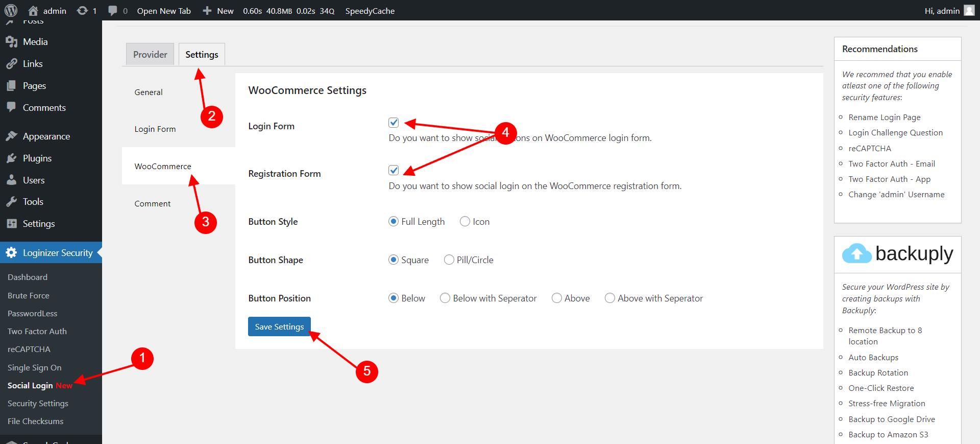This screenshot has height=444, width=980.
Task: Click the home icon beside admin
Action: [33, 10]
